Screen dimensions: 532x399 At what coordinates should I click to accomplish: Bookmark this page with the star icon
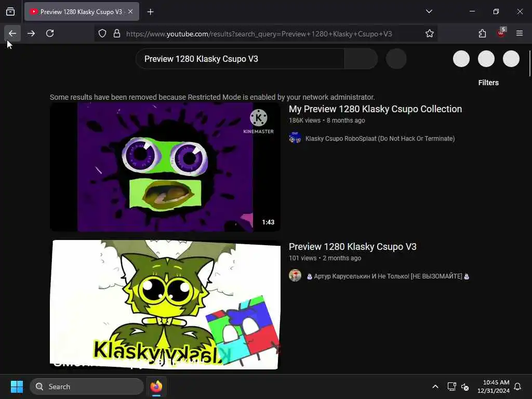coord(430,34)
